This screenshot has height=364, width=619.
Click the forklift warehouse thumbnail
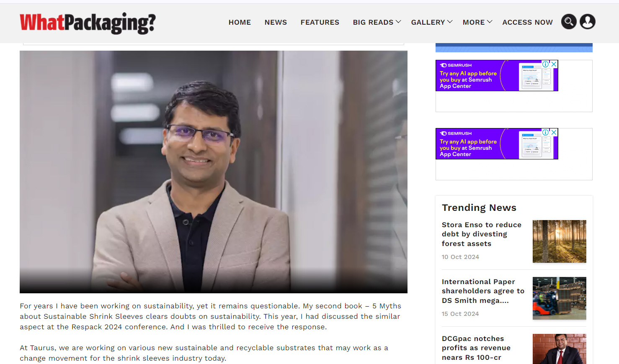tap(560, 298)
